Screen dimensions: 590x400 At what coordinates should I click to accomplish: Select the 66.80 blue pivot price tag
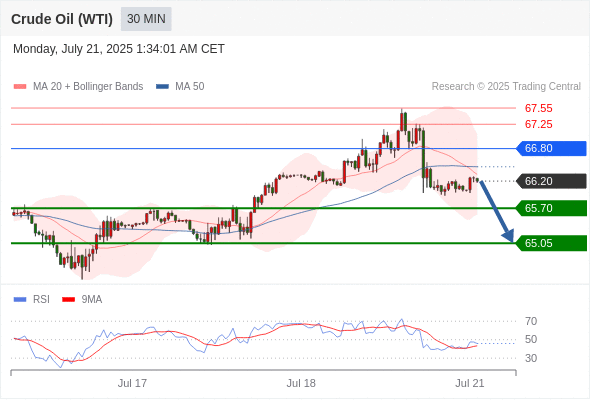point(550,148)
